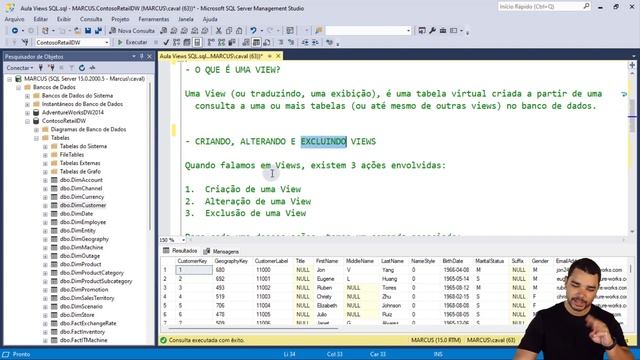Screen dimensions: 640x360
Task: Collapse the Tabelas folder
Action: (36, 138)
